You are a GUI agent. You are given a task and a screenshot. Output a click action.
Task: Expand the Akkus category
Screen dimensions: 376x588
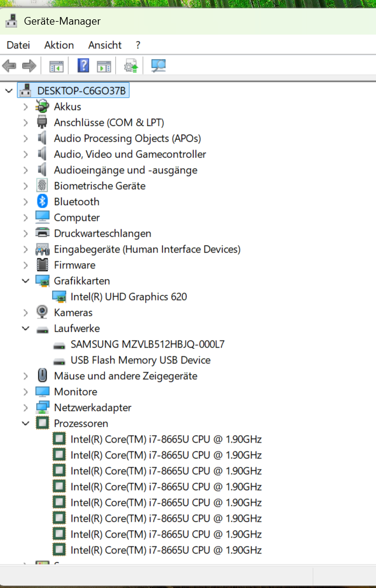click(x=25, y=107)
